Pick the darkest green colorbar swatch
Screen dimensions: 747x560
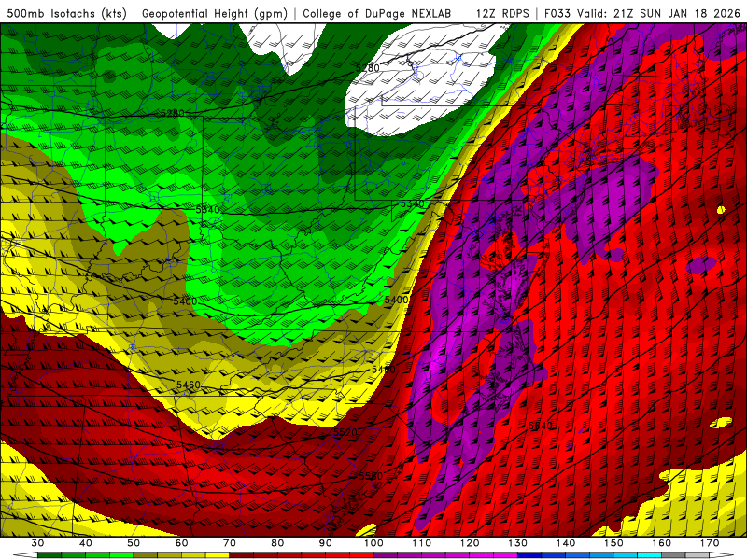pyautogui.click(x=49, y=554)
